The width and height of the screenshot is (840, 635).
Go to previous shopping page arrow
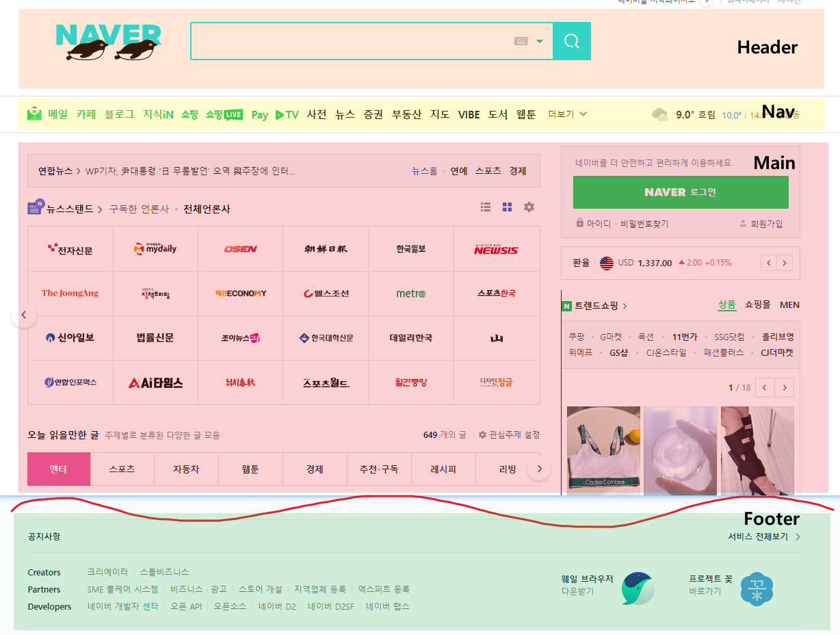point(765,387)
